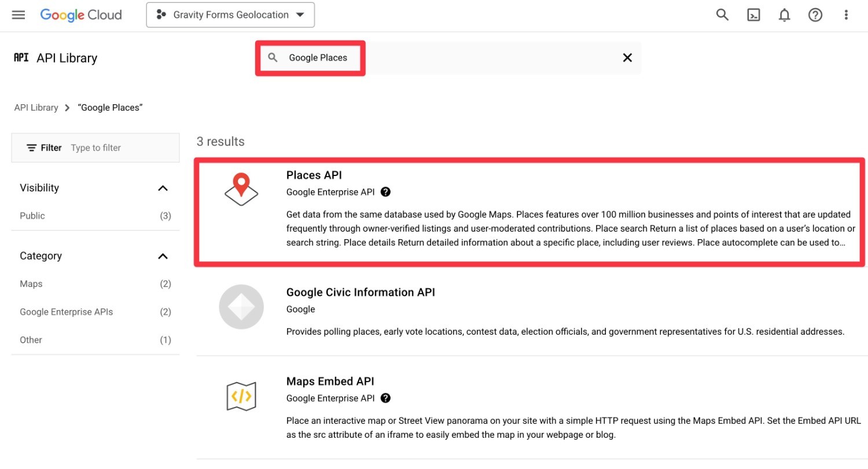Click the Maps Embed API icon
This screenshot has width=868, height=469.
click(241, 395)
